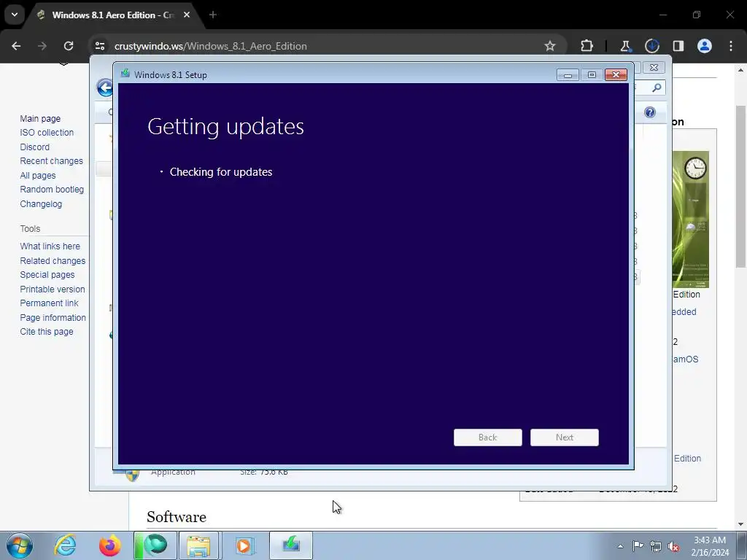Bookmark this page with the star icon
Screen dimensions: 747x560
[x=550, y=46]
